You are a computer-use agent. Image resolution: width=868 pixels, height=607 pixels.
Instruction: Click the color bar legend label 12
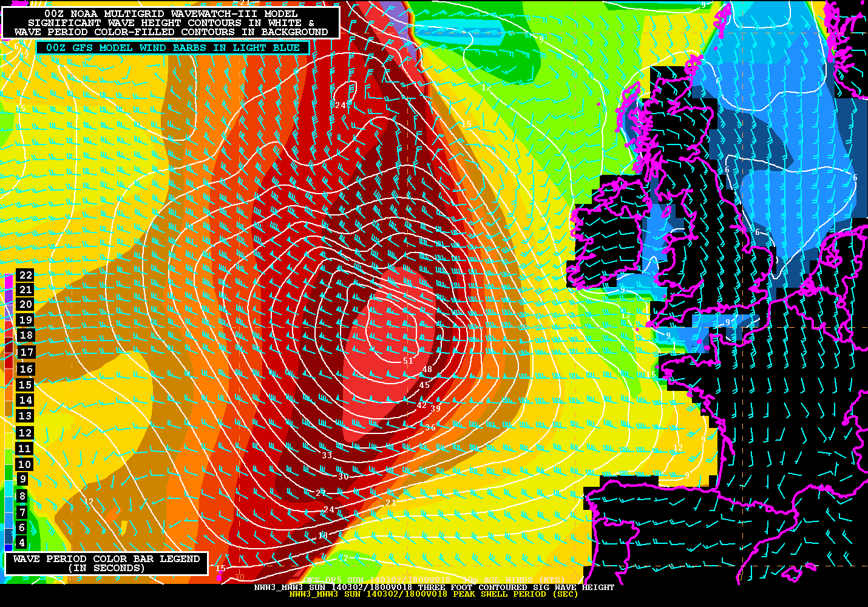[25, 433]
